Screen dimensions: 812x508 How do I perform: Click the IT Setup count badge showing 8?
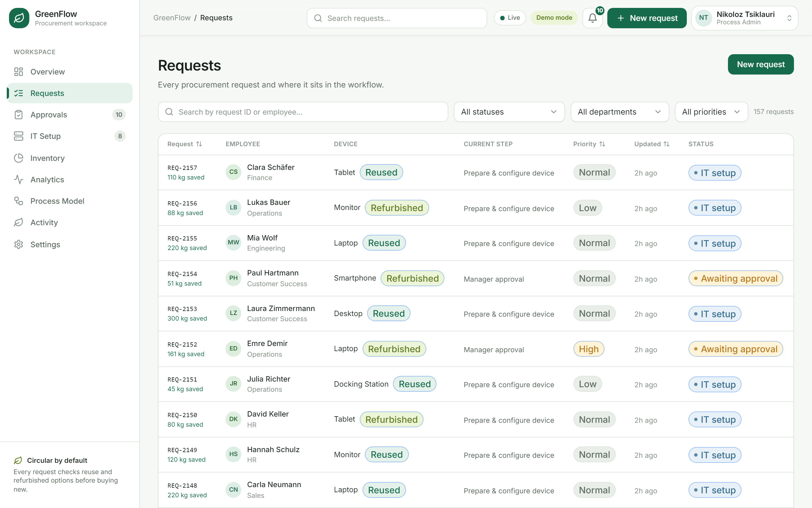click(x=120, y=136)
